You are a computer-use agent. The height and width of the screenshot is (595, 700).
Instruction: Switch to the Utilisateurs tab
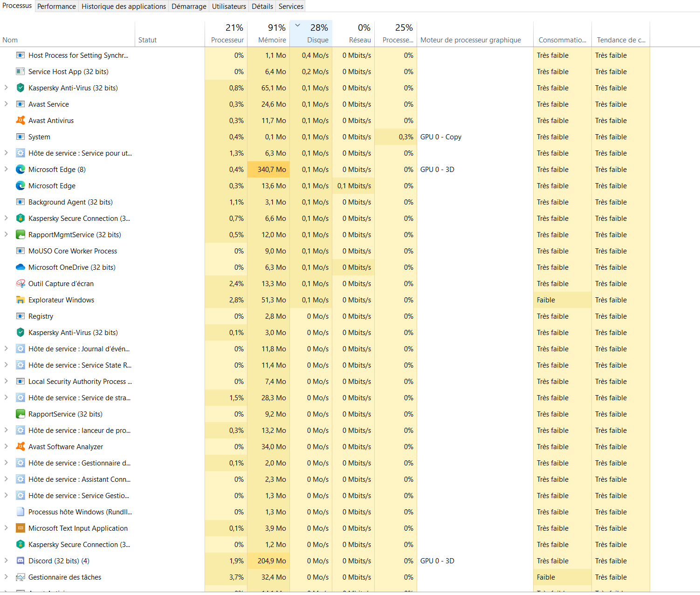(229, 6)
